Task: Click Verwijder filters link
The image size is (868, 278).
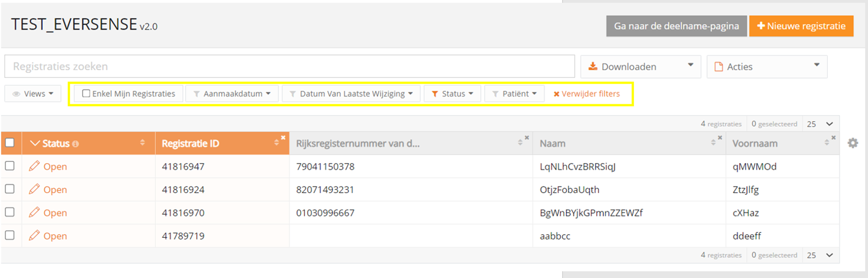Action: [x=587, y=94]
